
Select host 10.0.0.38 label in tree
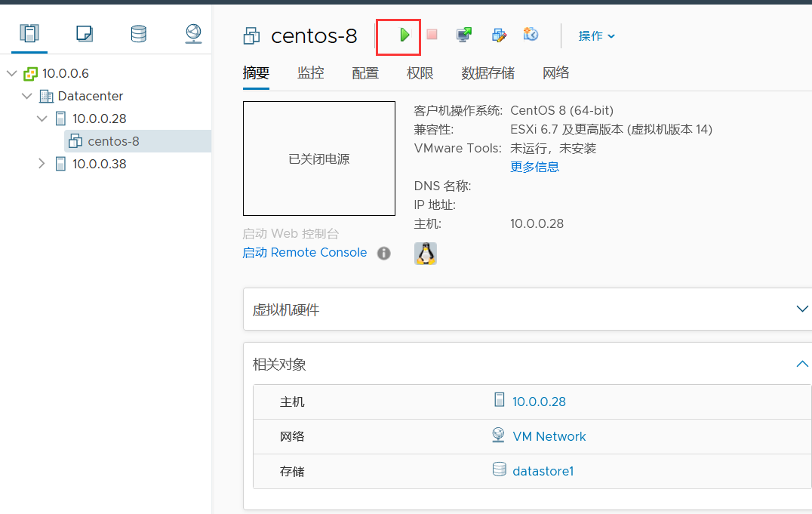(100, 164)
